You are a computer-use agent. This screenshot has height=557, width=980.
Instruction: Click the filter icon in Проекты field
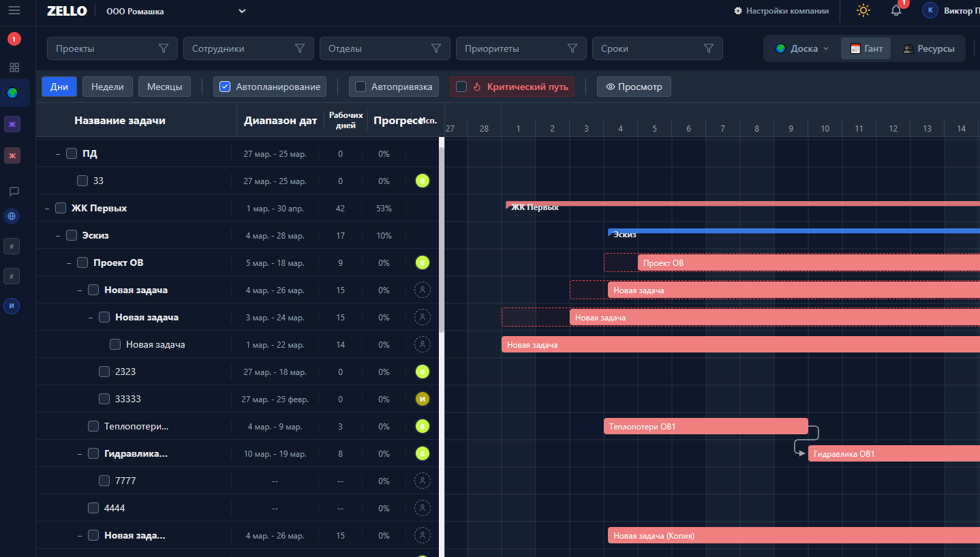(164, 48)
